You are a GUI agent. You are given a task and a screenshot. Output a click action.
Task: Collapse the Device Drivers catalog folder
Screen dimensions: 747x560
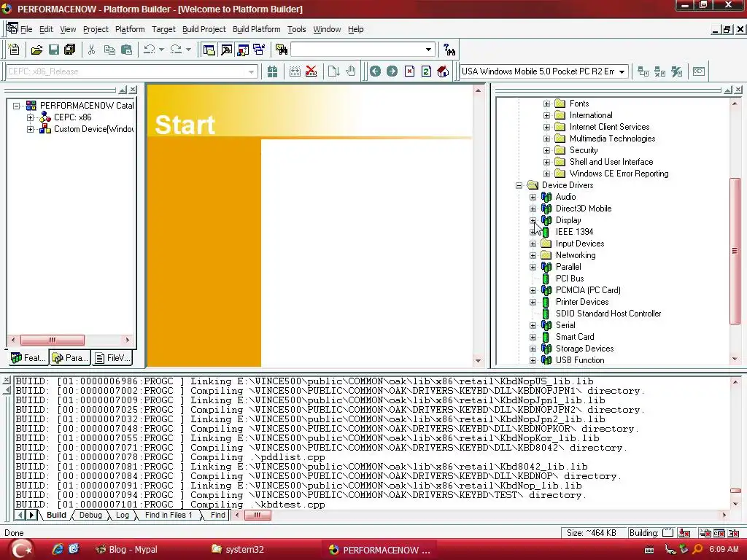[x=519, y=185]
